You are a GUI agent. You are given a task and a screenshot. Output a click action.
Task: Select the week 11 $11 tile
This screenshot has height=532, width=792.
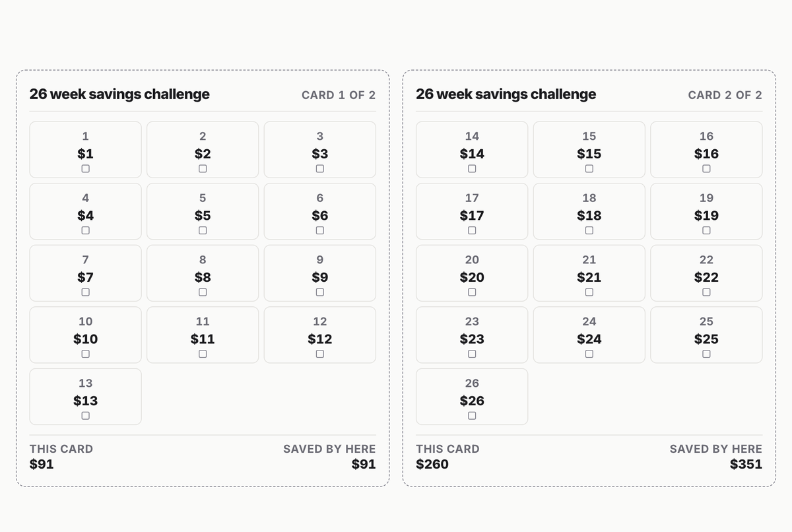click(x=203, y=335)
